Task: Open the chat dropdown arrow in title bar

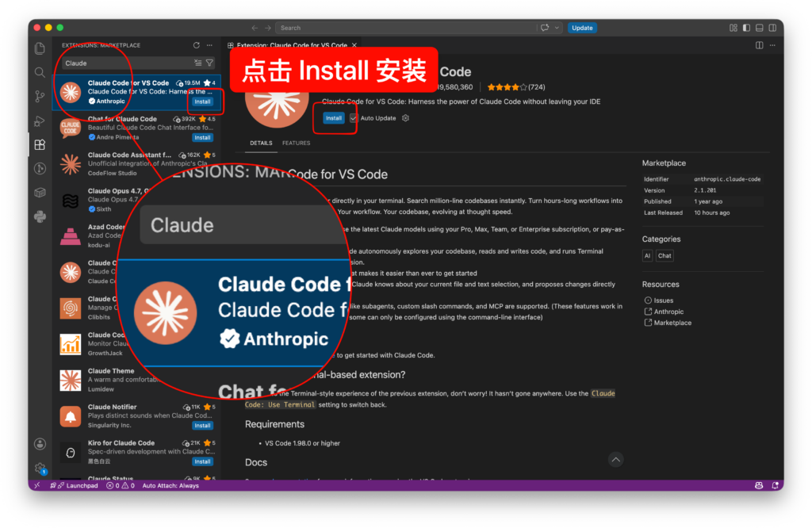Action: point(557,28)
